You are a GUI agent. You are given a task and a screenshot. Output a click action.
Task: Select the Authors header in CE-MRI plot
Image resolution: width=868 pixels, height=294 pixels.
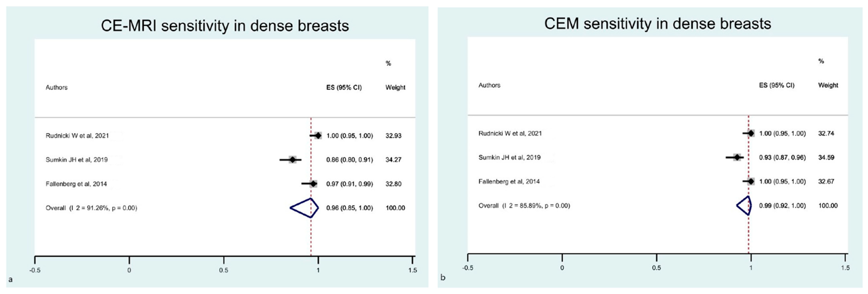(x=57, y=87)
